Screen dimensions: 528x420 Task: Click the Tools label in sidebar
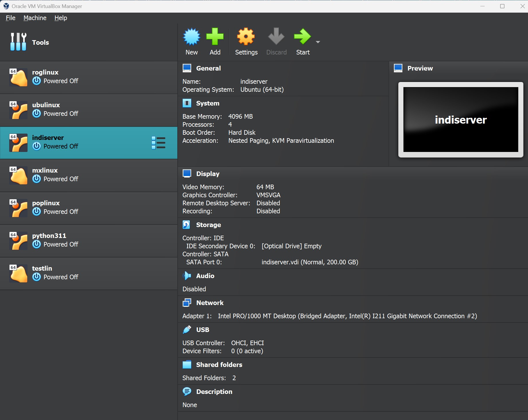point(40,42)
